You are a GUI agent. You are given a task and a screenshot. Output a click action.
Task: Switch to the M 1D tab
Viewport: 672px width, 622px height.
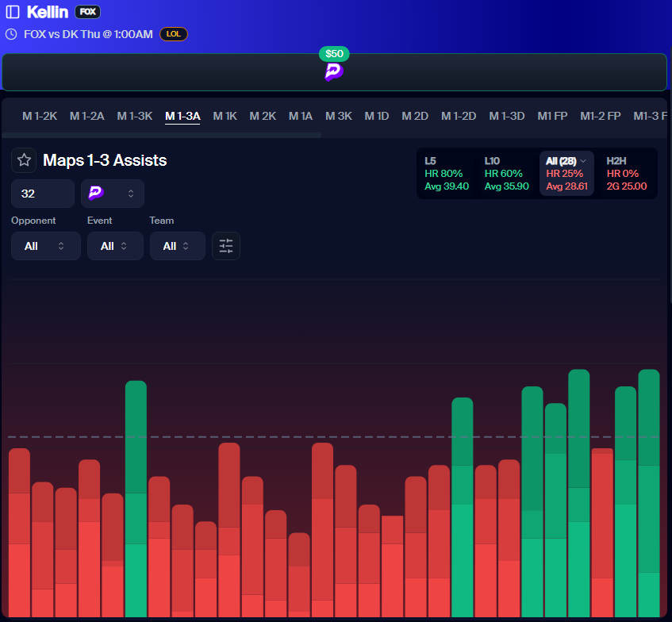click(x=377, y=116)
